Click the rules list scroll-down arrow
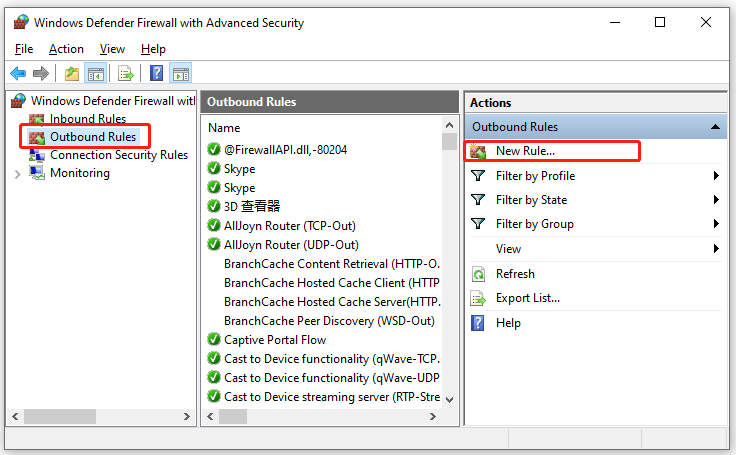Image resolution: width=736 pixels, height=455 pixels. click(449, 400)
